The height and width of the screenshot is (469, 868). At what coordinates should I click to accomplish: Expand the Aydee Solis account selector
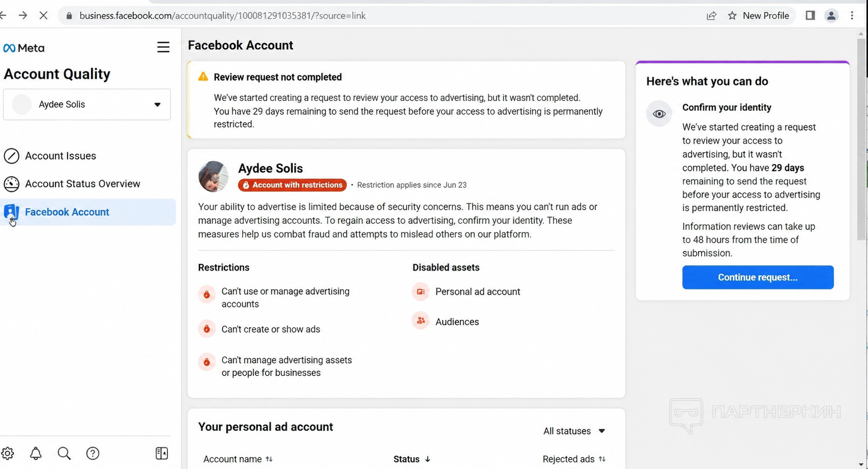[87, 104]
